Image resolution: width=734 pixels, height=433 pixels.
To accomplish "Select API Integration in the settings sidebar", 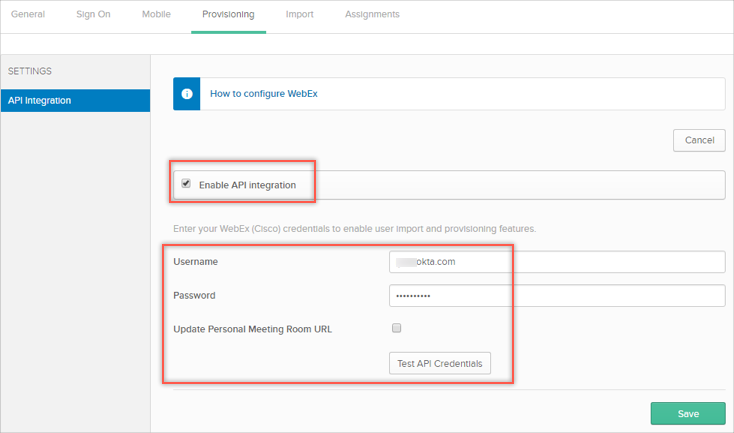I will coord(75,100).
